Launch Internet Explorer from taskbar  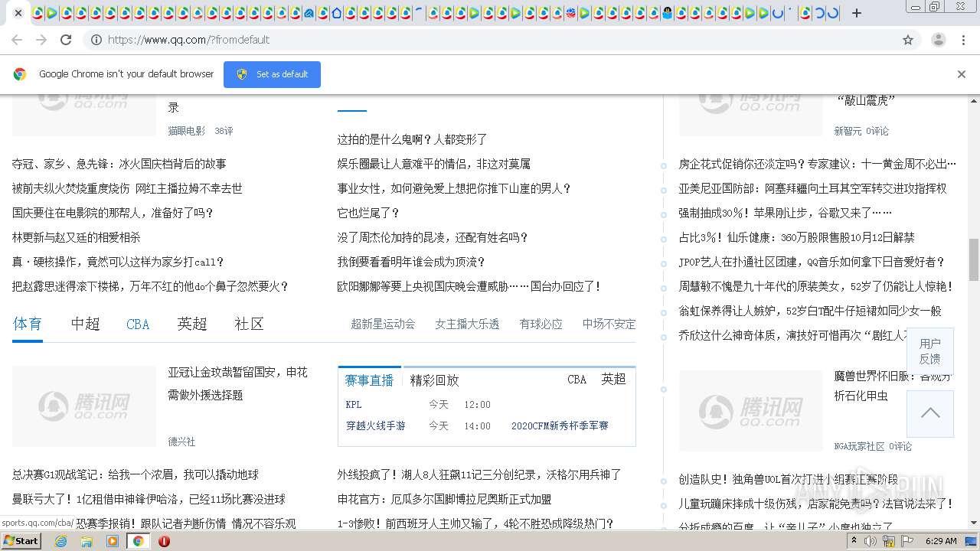(x=60, y=540)
